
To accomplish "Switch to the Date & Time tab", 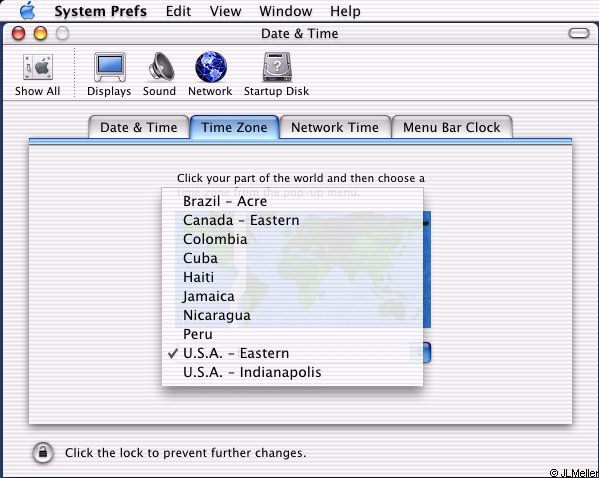I will click(139, 127).
